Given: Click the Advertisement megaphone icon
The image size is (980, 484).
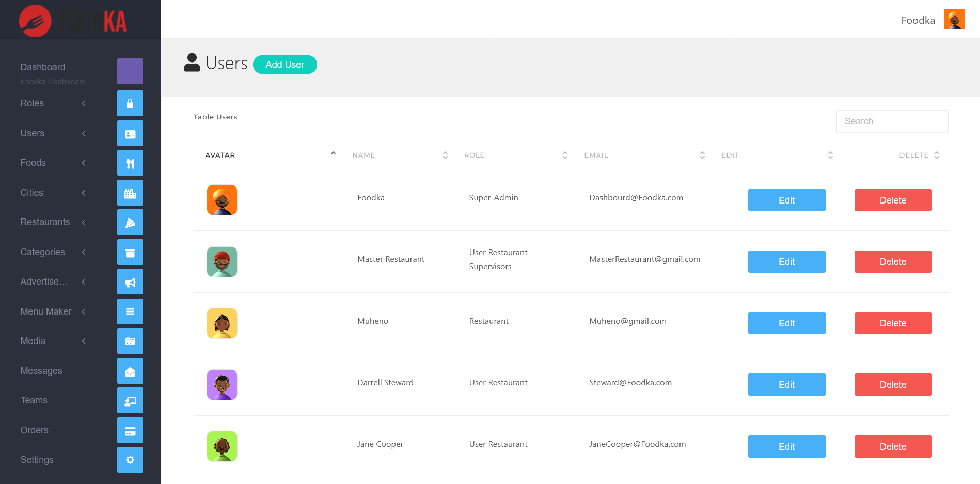Looking at the screenshot, I should (130, 282).
